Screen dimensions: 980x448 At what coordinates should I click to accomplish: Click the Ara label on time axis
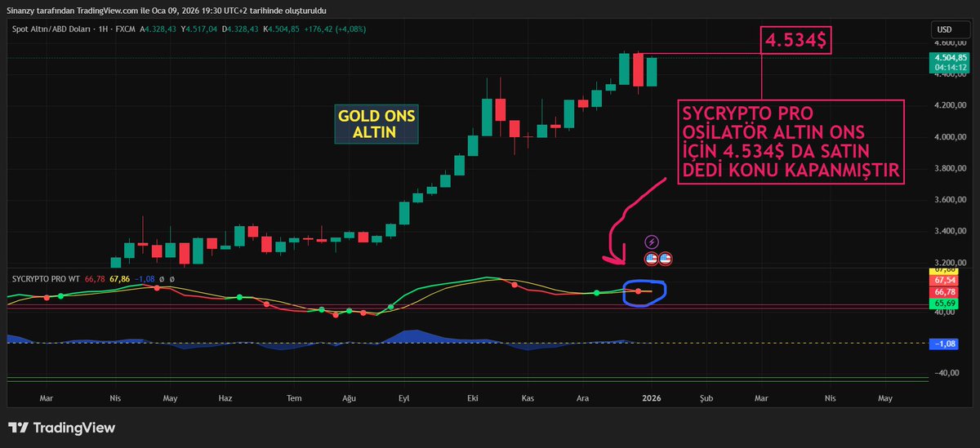click(x=583, y=398)
